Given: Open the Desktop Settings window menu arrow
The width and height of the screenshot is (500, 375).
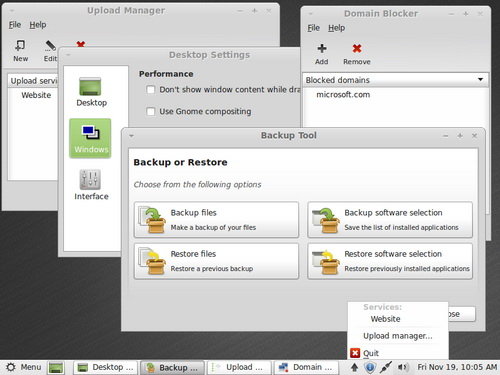Looking at the screenshot, I should tap(68, 55).
